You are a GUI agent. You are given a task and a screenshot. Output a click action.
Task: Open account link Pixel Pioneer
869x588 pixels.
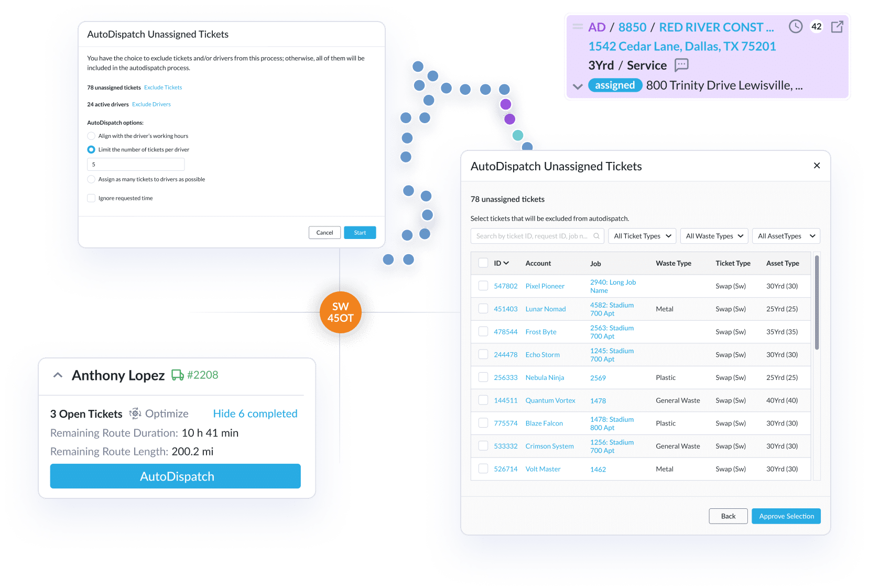pyautogui.click(x=545, y=286)
